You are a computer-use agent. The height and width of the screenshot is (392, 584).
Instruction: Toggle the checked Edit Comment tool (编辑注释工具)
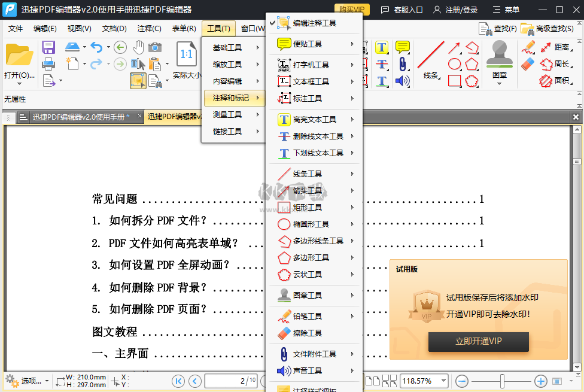[x=314, y=23]
